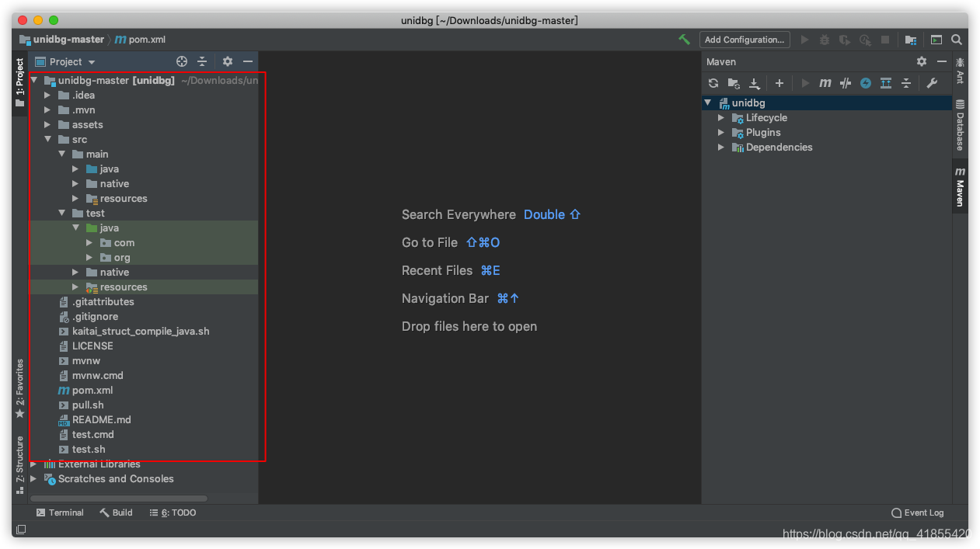Viewport: 980px width, 549px height.
Task: Expand Plugins in Maven tree
Action: coord(721,132)
